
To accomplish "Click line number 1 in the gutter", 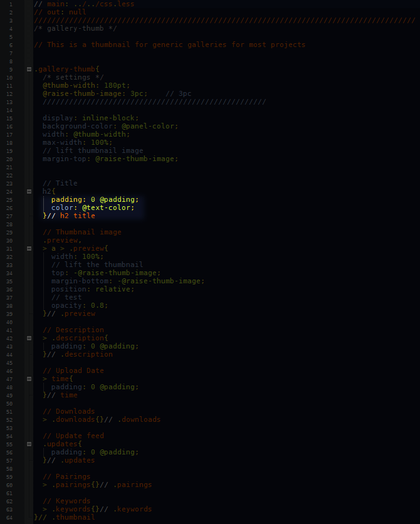I will [11, 4].
